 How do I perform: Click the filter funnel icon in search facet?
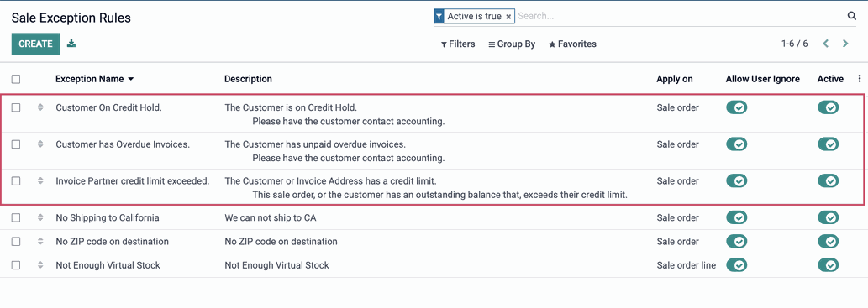tap(439, 17)
